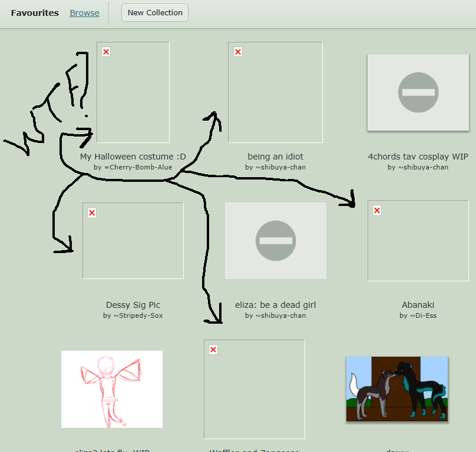Visit ~shibuya-chan under being an idiot
The height and width of the screenshot is (452, 476).
point(280,167)
